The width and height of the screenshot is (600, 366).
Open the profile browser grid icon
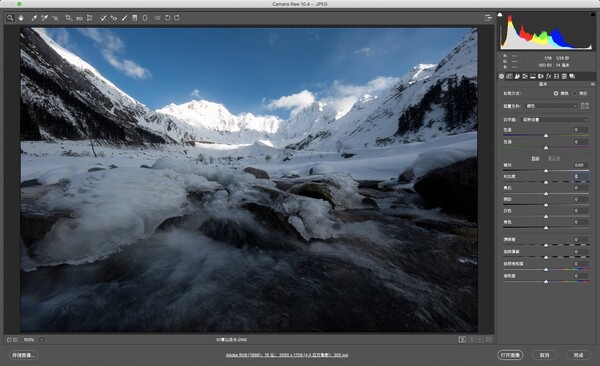point(585,105)
